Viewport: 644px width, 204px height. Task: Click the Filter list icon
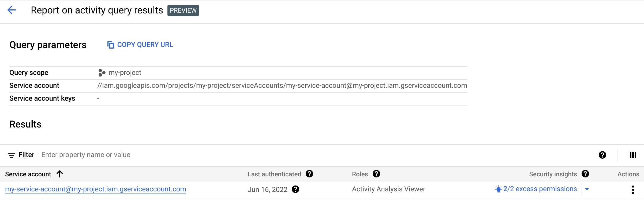[11, 155]
